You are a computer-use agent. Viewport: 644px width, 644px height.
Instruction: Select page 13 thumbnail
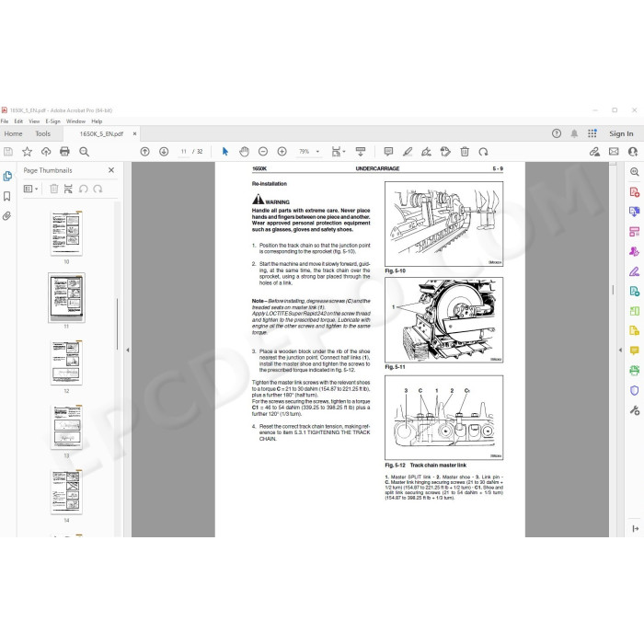tap(66, 427)
